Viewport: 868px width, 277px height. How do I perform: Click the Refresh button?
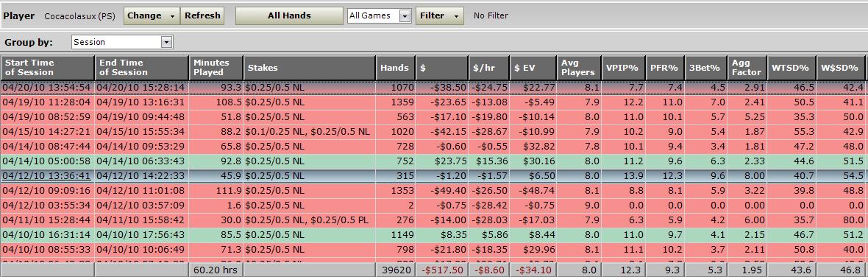[x=202, y=15]
